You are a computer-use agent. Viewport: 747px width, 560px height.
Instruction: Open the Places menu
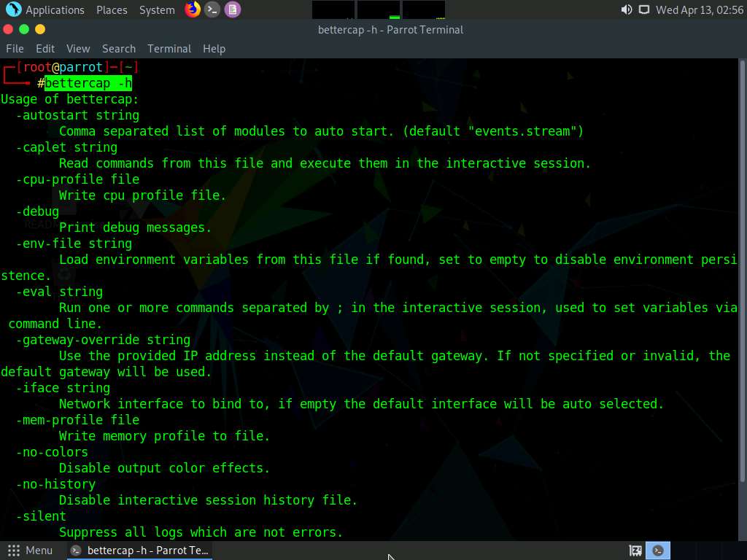tap(112, 9)
